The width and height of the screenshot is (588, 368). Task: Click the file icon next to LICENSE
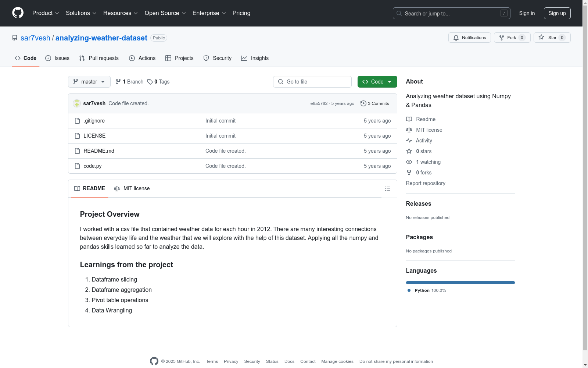point(77,136)
